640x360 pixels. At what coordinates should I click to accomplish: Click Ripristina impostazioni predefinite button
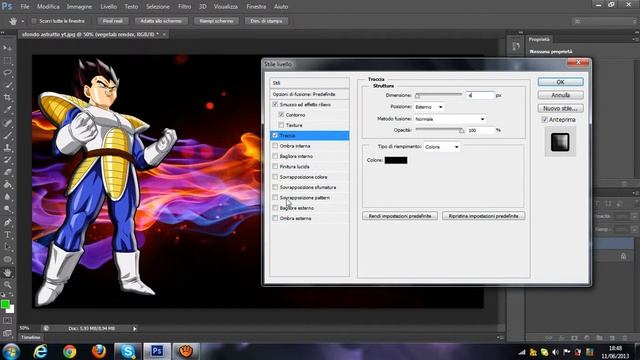(483, 216)
